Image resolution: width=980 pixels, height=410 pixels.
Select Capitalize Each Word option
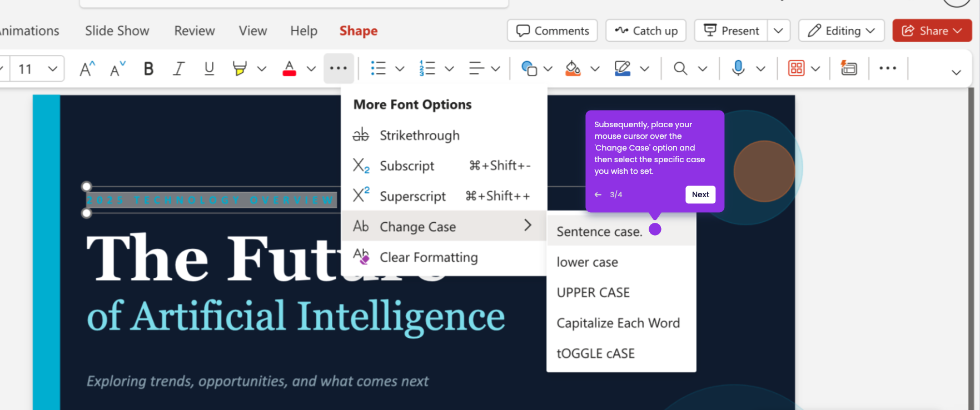click(x=621, y=323)
